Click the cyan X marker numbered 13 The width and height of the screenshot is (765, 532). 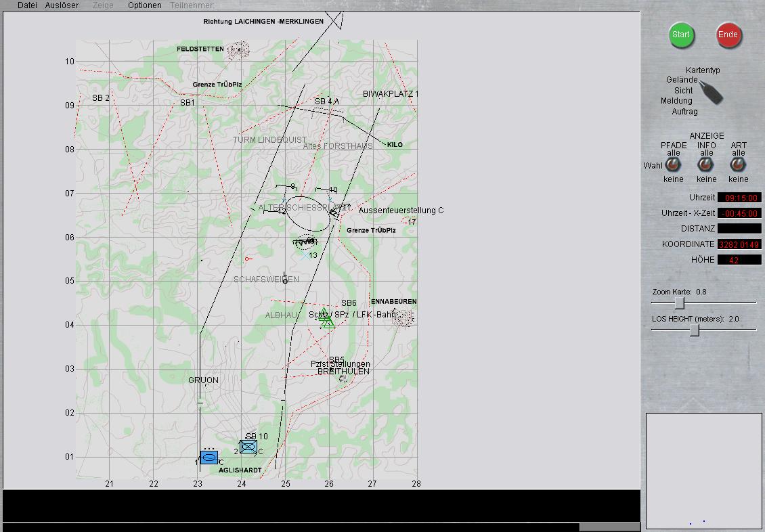point(304,257)
